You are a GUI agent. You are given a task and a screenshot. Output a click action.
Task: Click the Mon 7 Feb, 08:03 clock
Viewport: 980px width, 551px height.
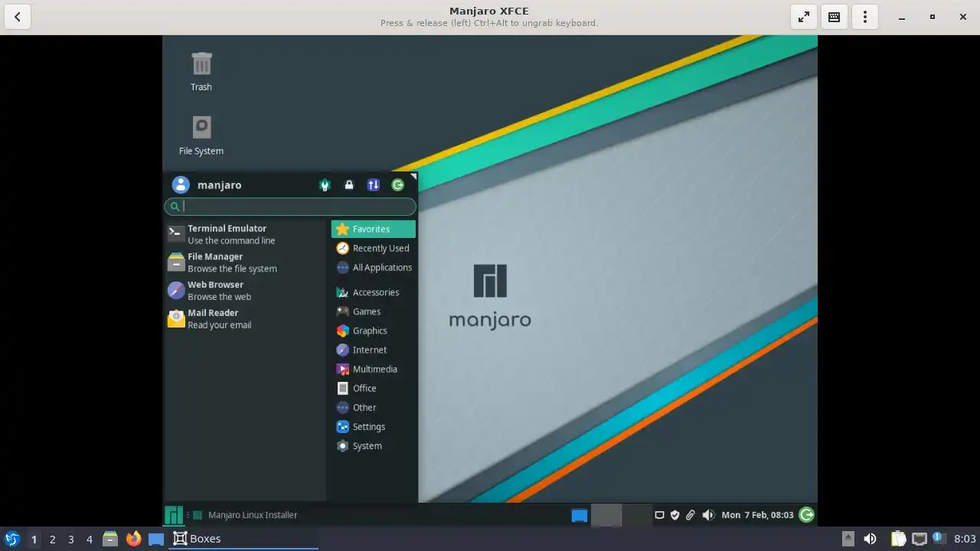coord(757,515)
